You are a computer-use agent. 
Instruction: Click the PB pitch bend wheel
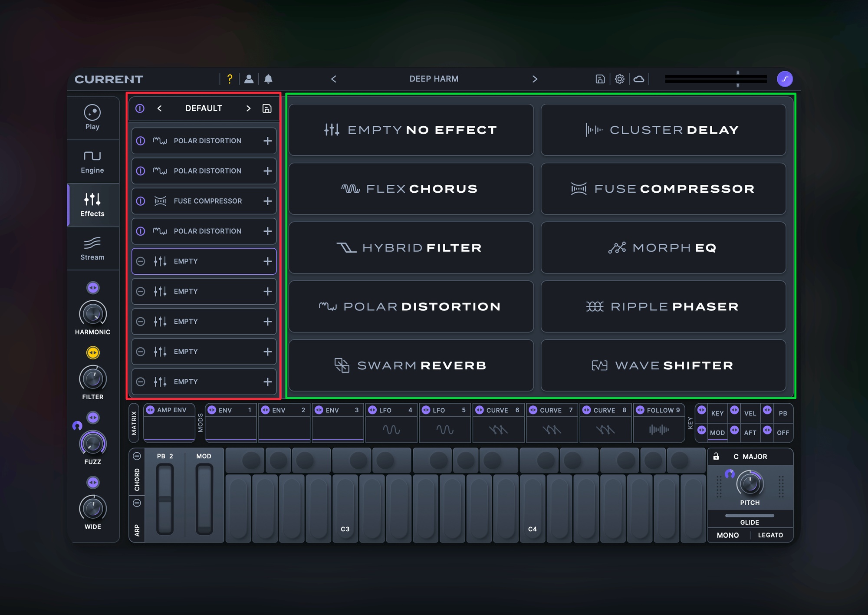[x=165, y=499]
